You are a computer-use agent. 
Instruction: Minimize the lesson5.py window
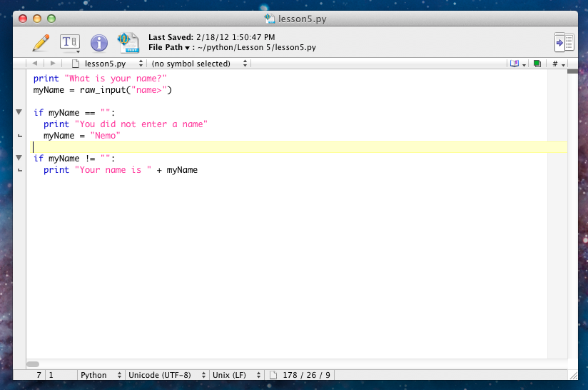pyautogui.click(x=37, y=19)
